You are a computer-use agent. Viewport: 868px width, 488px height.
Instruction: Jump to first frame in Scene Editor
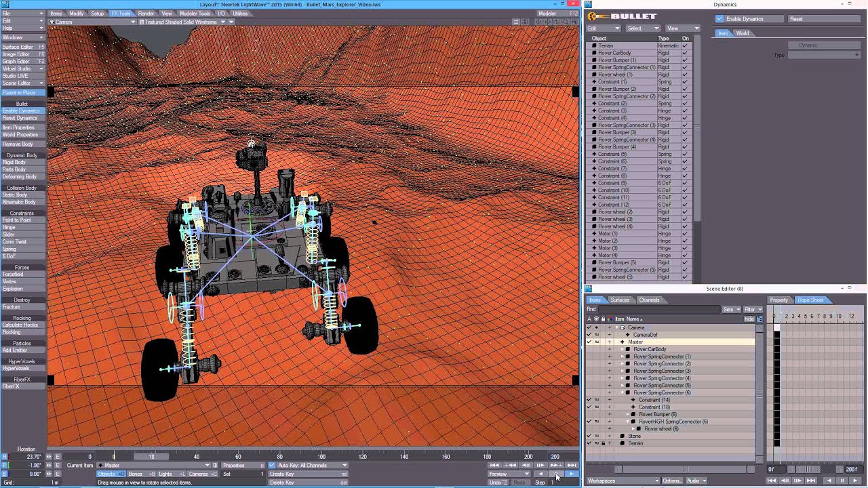pos(772,481)
